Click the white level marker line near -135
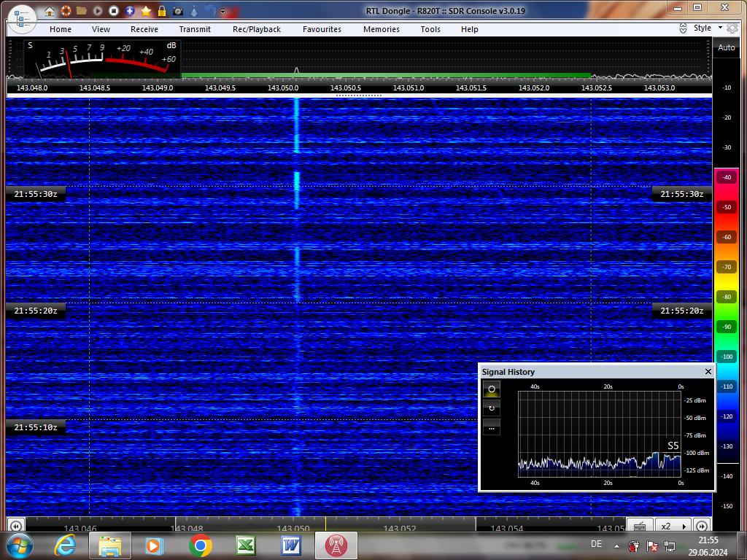This screenshot has width=747, height=560. pos(727,463)
